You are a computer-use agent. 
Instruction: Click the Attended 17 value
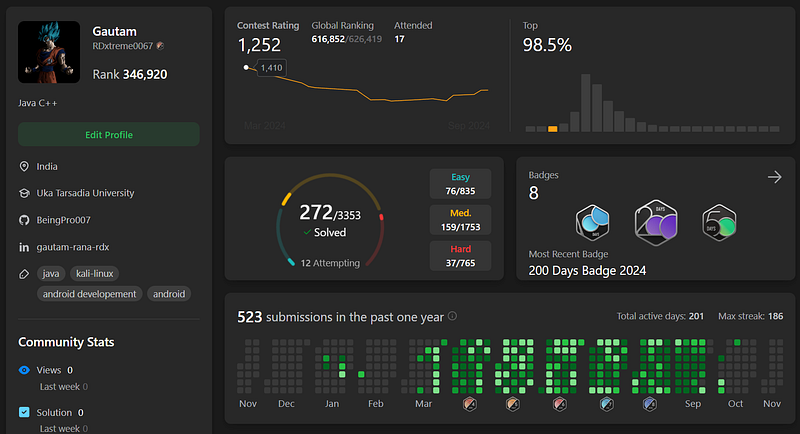click(x=399, y=39)
